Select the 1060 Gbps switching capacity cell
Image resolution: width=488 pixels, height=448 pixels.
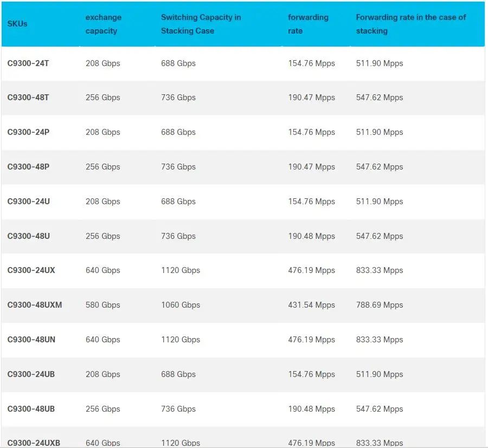point(181,305)
